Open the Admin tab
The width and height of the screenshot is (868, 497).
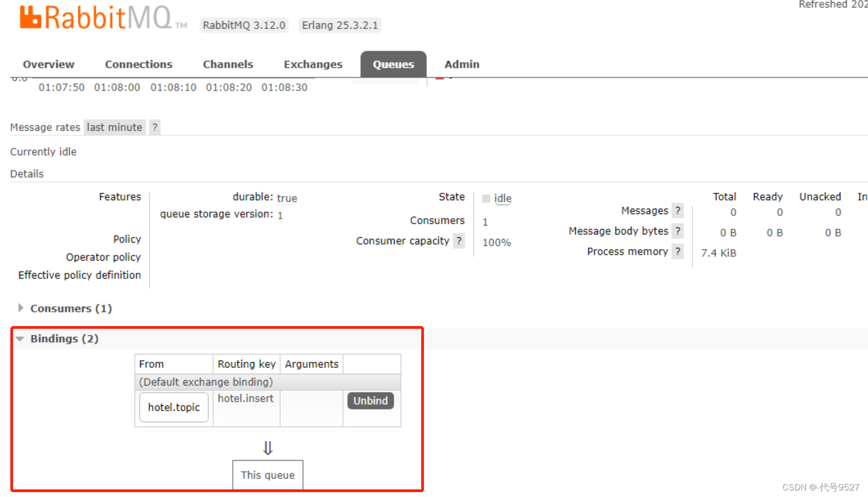coord(462,64)
